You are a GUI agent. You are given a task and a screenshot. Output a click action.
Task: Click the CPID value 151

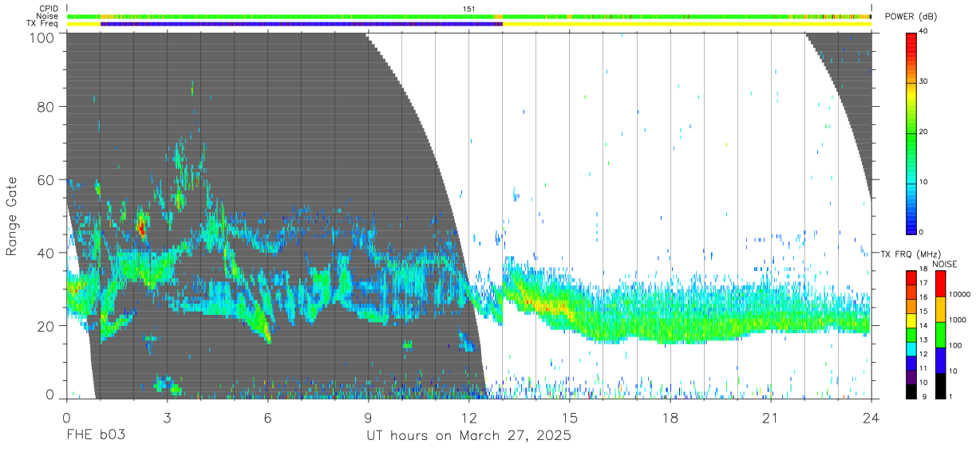click(468, 9)
